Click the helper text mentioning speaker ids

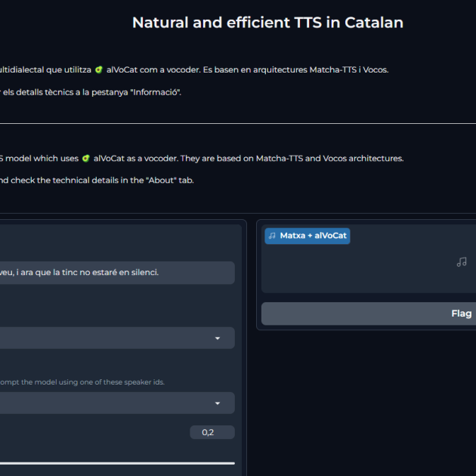pyautogui.click(x=82, y=382)
